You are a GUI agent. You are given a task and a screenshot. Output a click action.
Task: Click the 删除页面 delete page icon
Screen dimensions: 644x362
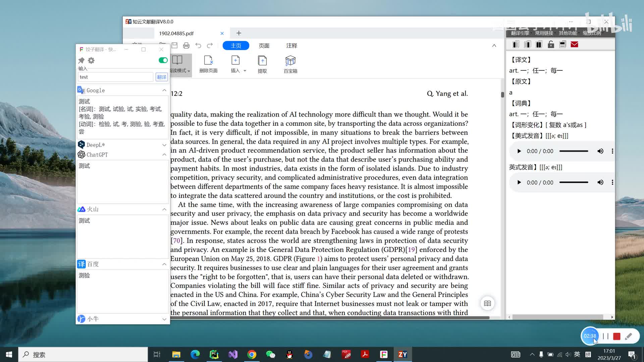(x=208, y=61)
